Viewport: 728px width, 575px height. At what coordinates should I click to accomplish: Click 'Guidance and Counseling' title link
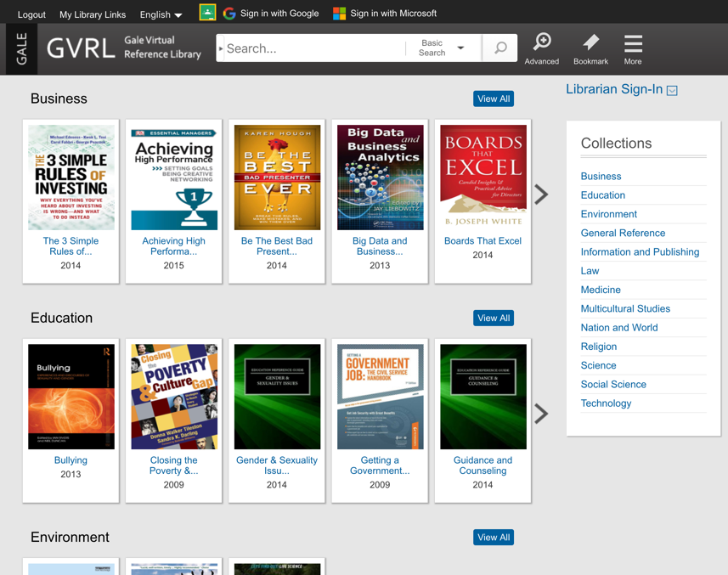click(483, 465)
